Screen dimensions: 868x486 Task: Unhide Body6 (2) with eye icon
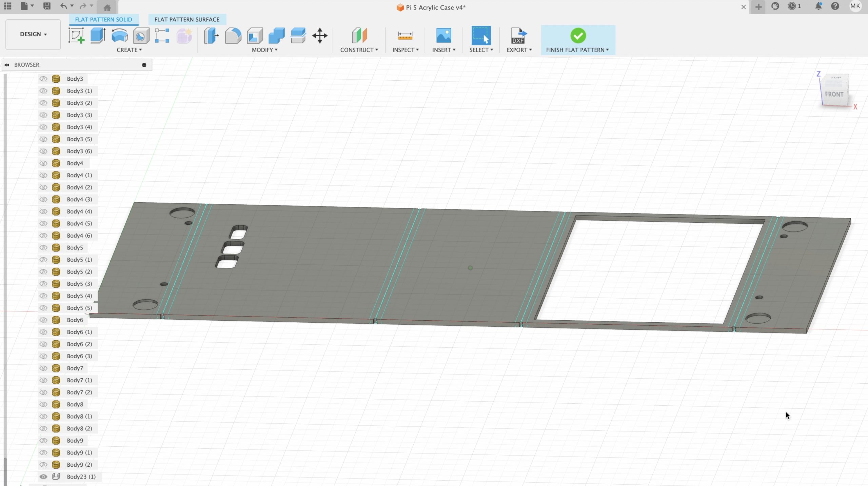(x=43, y=344)
